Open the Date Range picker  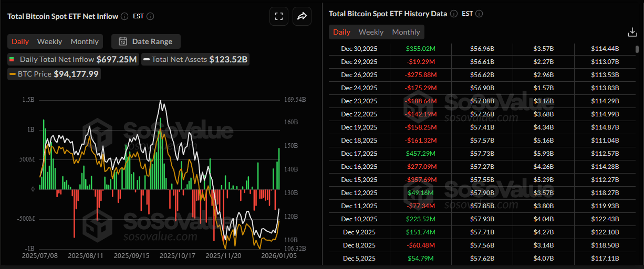tap(147, 41)
